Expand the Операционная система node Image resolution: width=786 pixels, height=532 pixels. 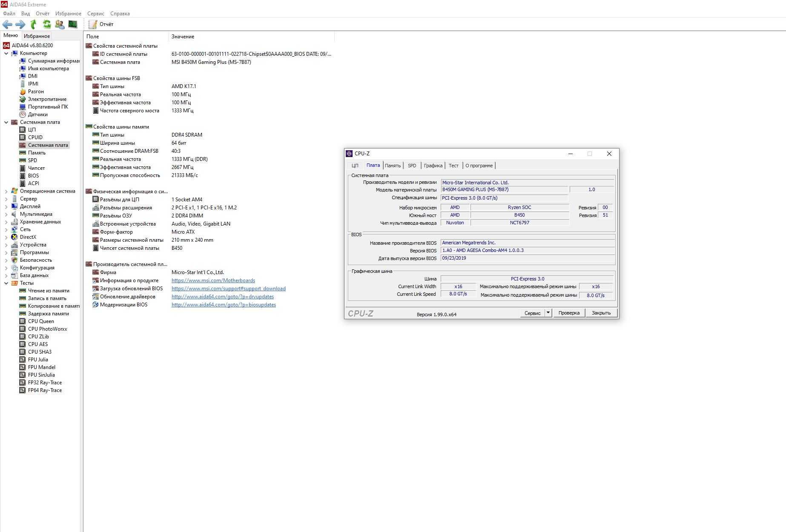click(x=6, y=191)
